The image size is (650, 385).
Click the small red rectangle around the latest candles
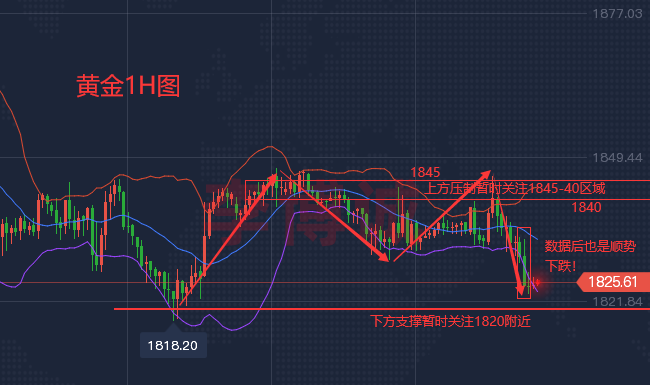click(524, 263)
